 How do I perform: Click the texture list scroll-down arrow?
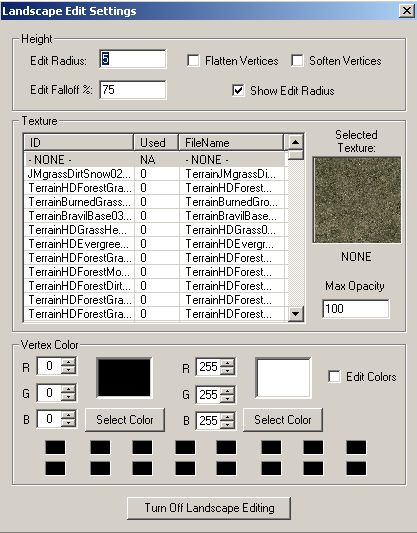point(295,313)
